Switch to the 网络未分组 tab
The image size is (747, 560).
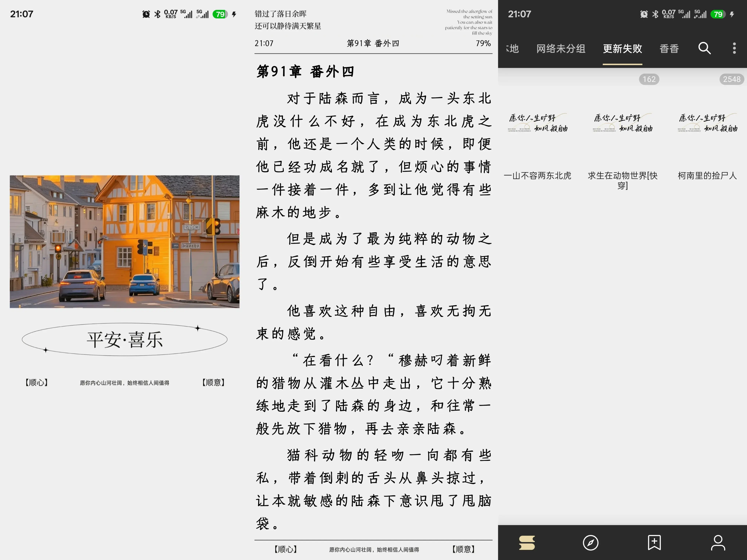tap(561, 49)
